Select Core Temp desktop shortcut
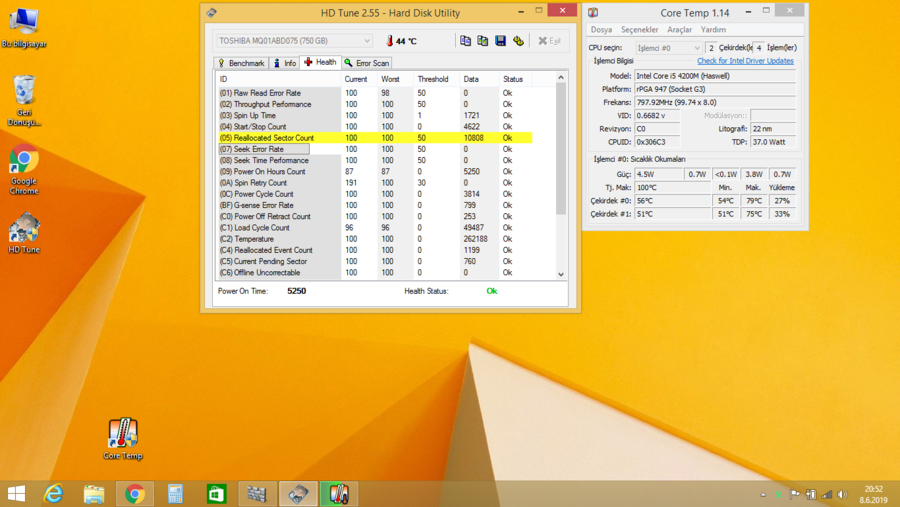 pos(123,439)
